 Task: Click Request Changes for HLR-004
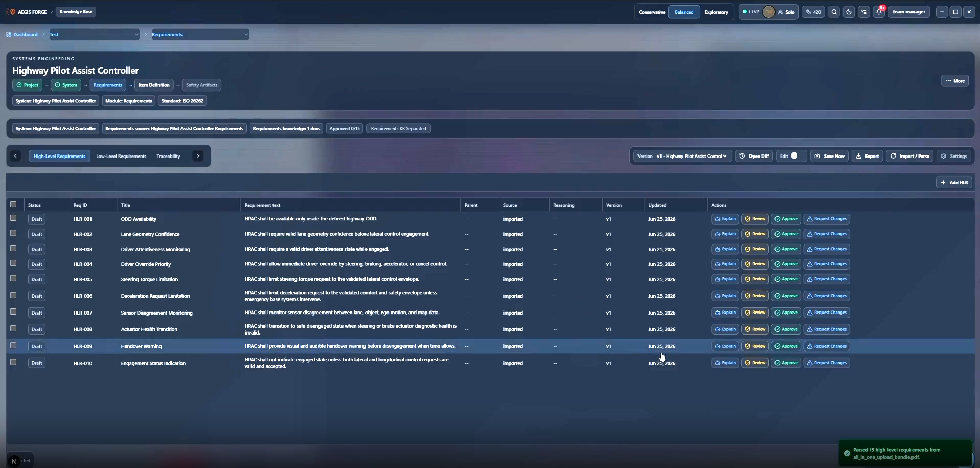click(x=827, y=264)
